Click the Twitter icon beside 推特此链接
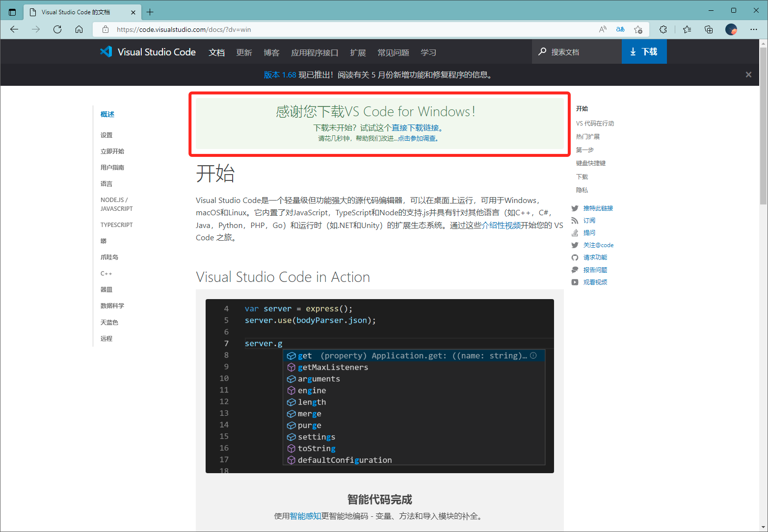Screen dimensions: 768x532 point(575,208)
